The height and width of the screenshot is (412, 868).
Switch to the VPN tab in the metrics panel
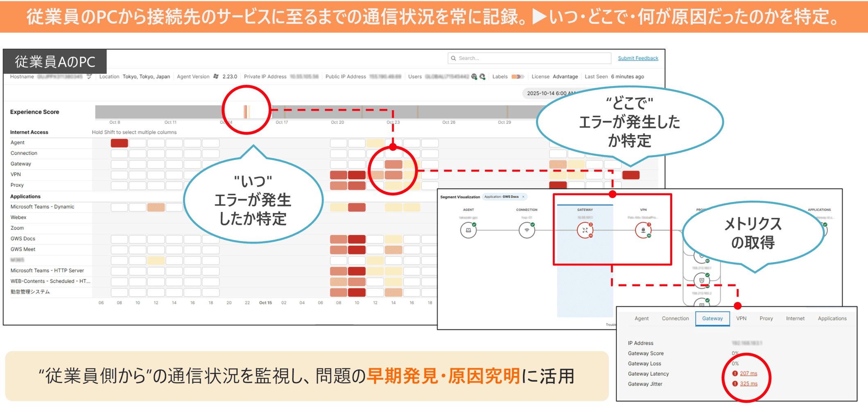click(x=741, y=318)
